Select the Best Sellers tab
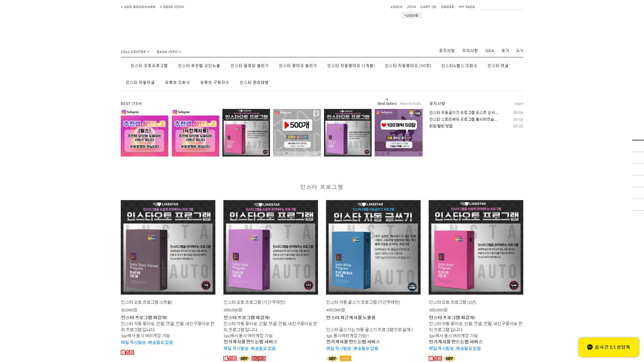Viewport: 644px width, 362px height. (387, 104)
